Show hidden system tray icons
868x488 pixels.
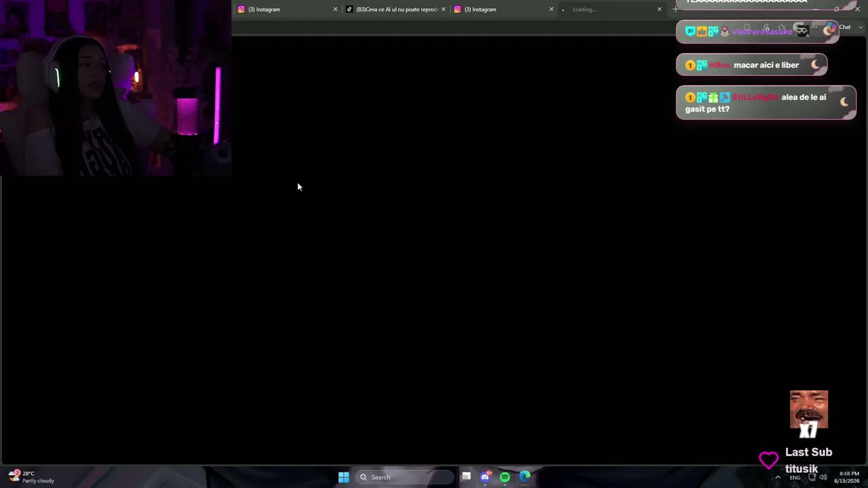tap(778, 477)
